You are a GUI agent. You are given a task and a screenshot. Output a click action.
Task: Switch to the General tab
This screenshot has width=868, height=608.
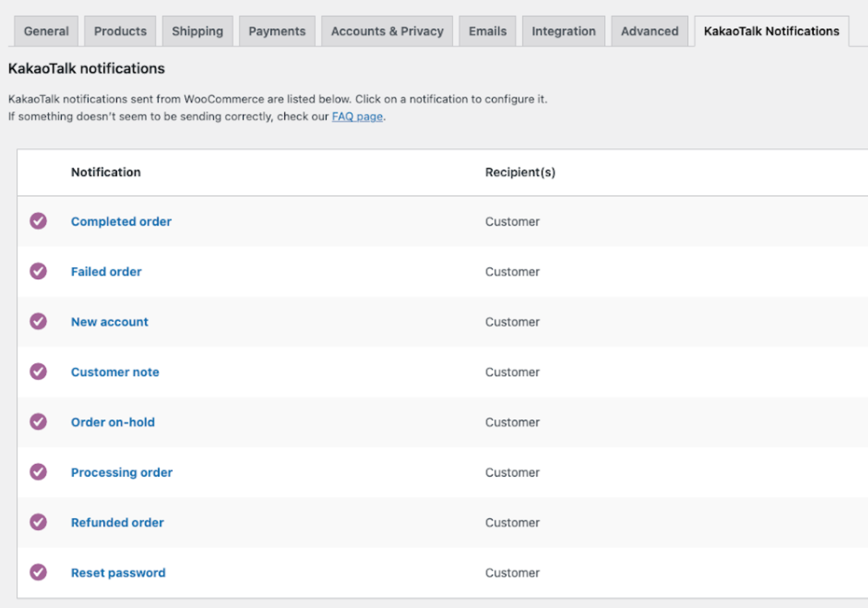point(46,31)
